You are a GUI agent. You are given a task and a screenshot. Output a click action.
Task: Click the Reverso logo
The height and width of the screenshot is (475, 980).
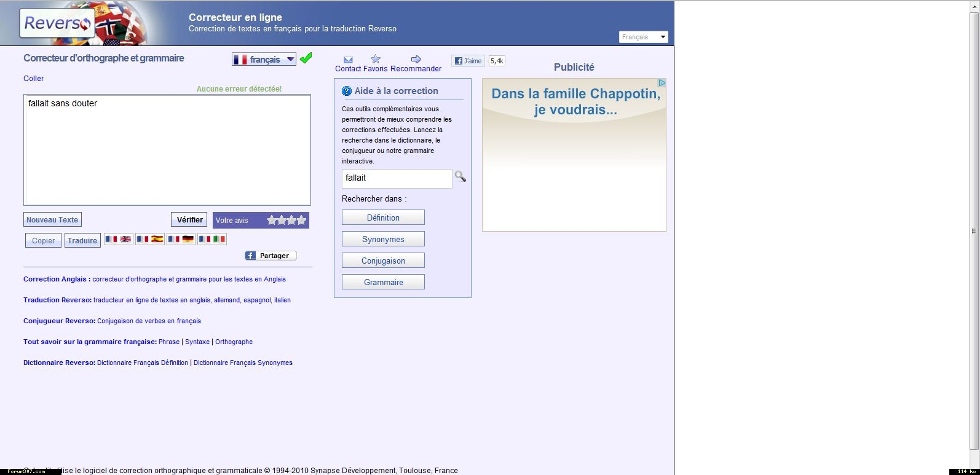(x=57, y=23)
